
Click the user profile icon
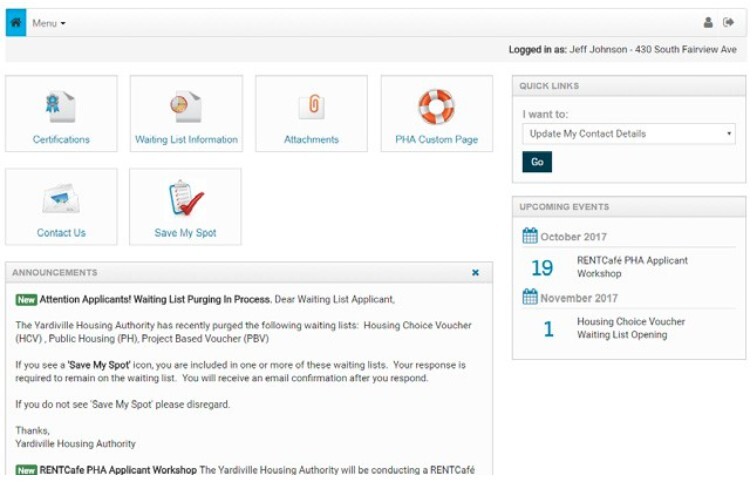(709, 22)
